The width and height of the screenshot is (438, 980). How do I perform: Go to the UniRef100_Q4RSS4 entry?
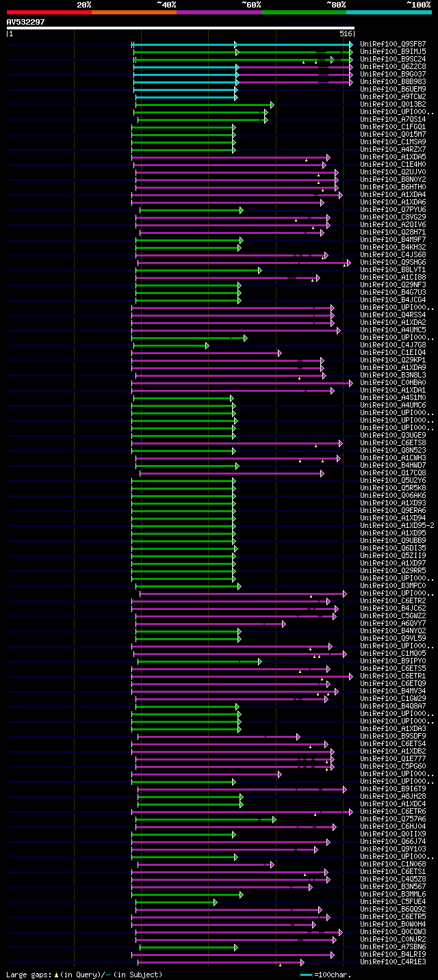393,315
